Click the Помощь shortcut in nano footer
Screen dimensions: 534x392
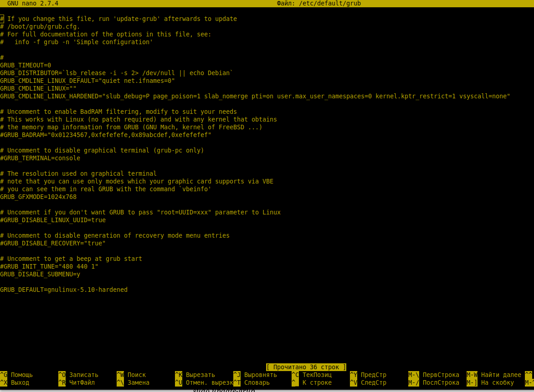22,375
